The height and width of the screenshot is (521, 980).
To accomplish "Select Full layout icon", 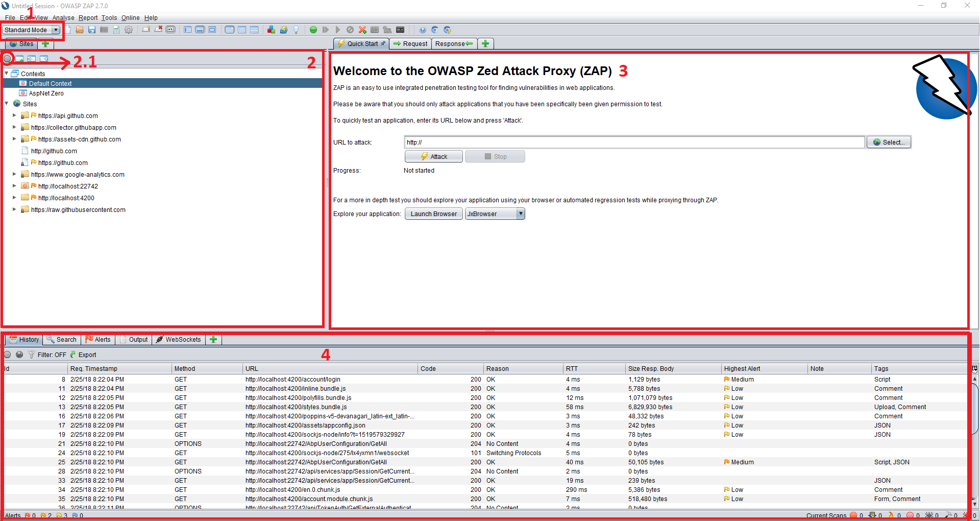I will coord(212,30).
